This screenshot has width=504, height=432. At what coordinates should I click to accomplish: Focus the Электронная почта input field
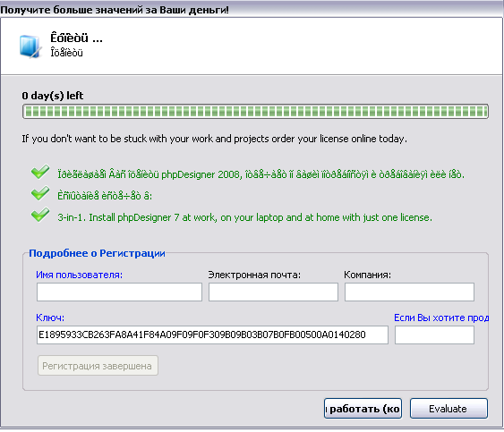click(x=273, y=292)
